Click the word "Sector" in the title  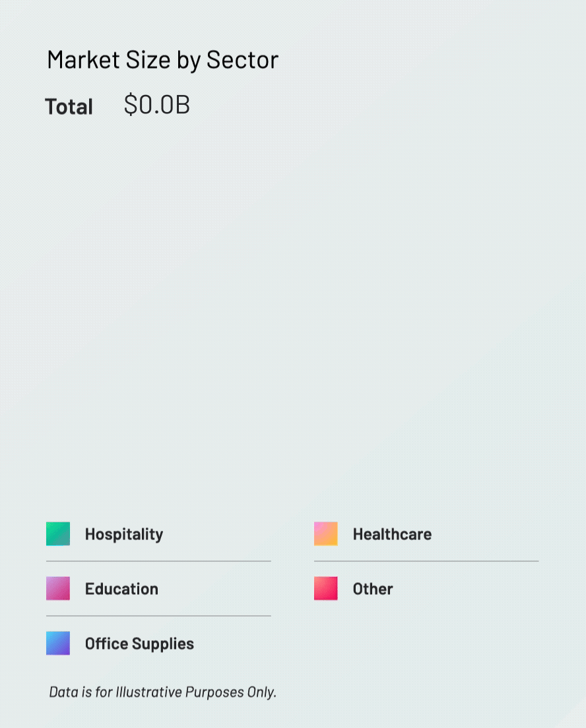coord(242,60)
